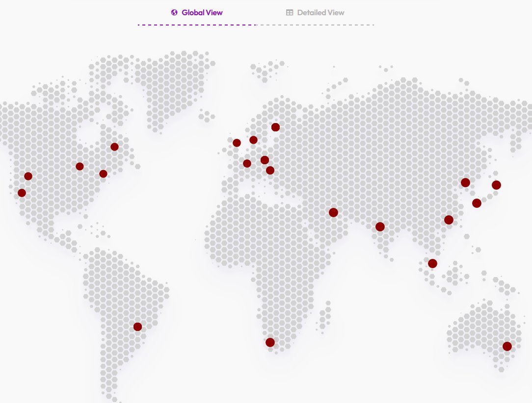Click the globe icon on Global View
532x403 pixels.
[174, 12]
